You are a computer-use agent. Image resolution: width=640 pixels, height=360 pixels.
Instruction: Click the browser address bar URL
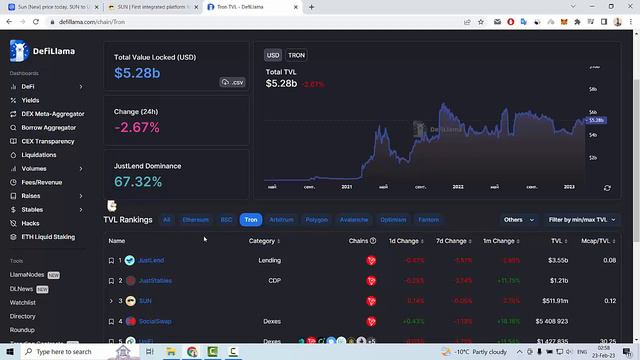pos(92,22)
